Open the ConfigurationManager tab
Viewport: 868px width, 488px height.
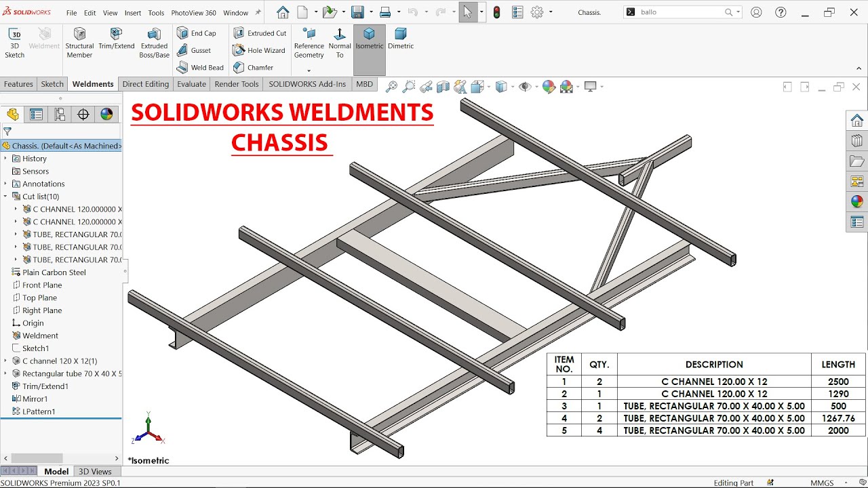click(x=60, y=115)
